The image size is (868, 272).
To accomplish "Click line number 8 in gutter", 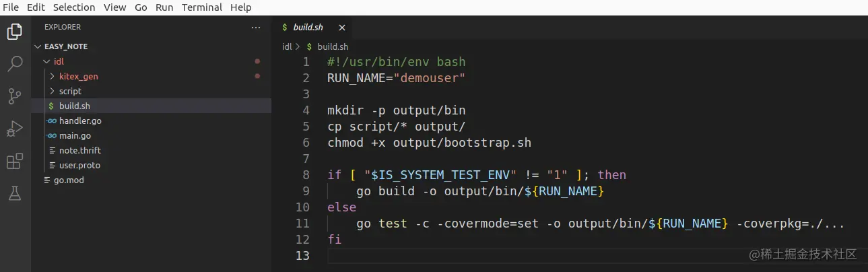I will click(x=306, y=175).
